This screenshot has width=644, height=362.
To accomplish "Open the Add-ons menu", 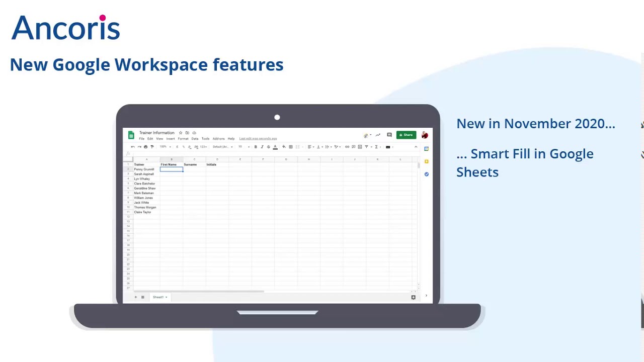I will pos(218,139).
